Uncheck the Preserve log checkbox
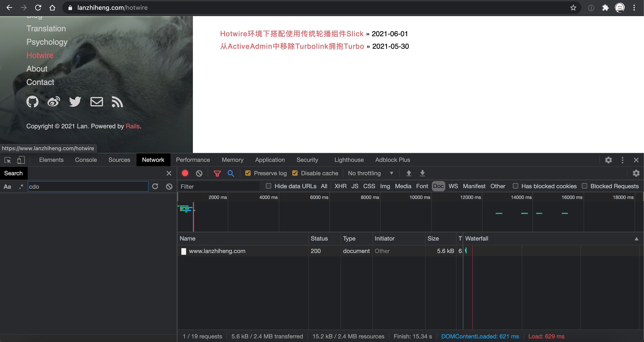Screen dimensions: 644x342 click(248, 173)
